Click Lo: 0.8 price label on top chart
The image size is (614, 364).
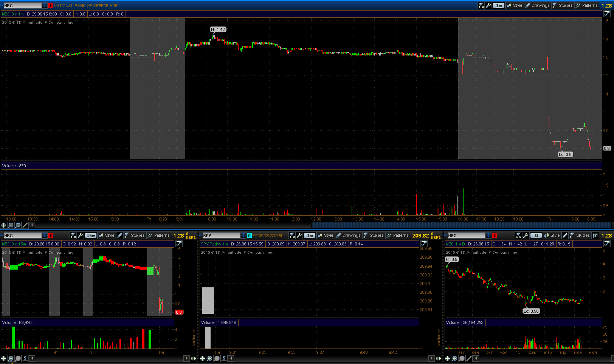tap(566, 154)
